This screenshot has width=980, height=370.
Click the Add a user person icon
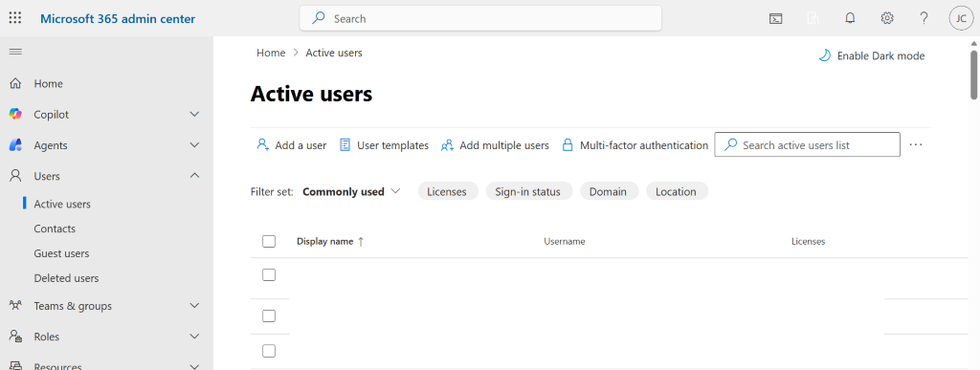tap(263, 144)
